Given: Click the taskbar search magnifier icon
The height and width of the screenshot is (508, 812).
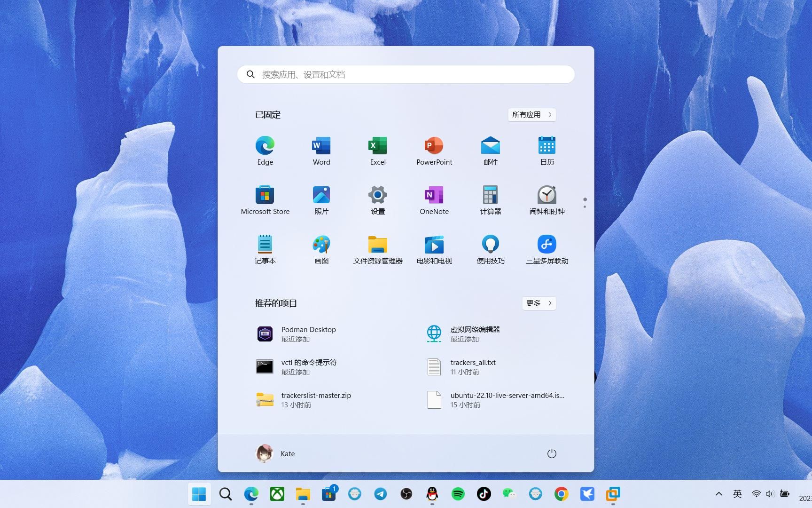Looking at the screenshot, I should pyautogui.click(x=226, y=494).
